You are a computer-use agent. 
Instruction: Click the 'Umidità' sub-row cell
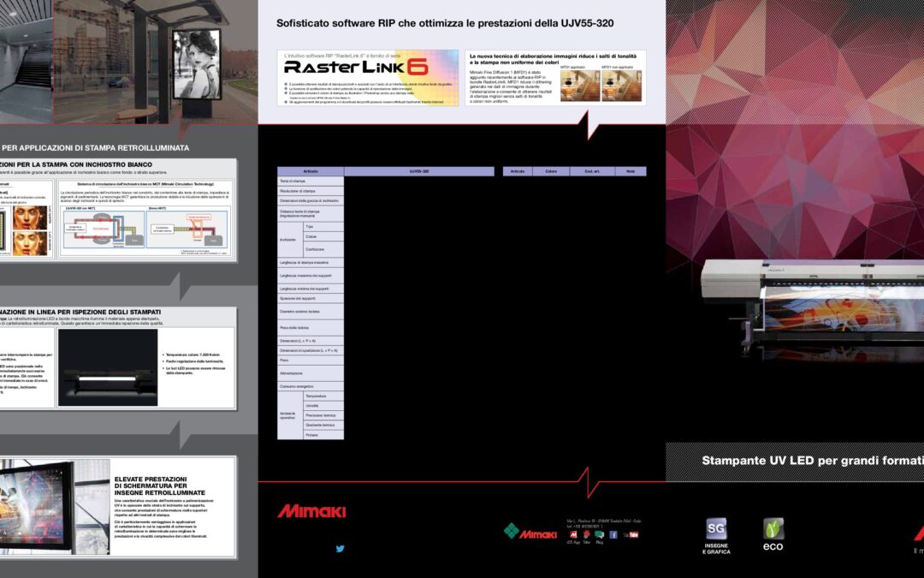click(x=323, y=406)
